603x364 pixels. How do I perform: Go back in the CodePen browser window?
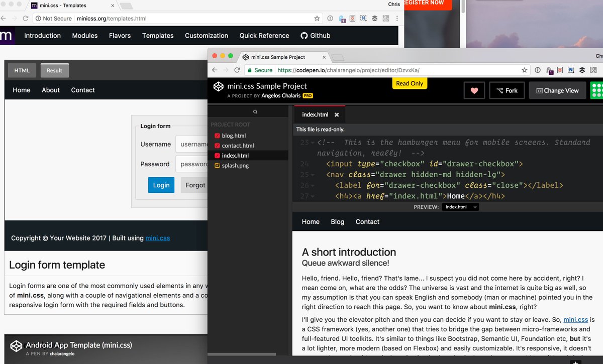click(215, 70)
